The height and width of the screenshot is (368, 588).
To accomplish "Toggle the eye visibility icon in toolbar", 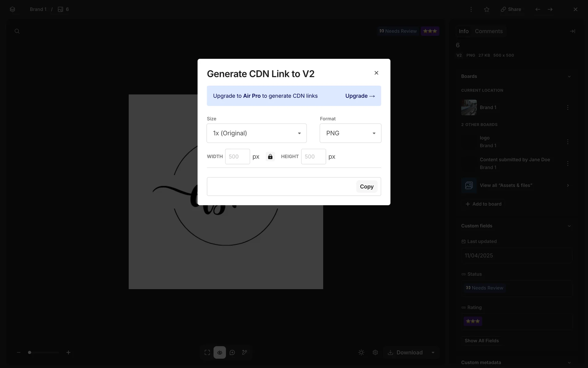I will [x=220, y=353].
